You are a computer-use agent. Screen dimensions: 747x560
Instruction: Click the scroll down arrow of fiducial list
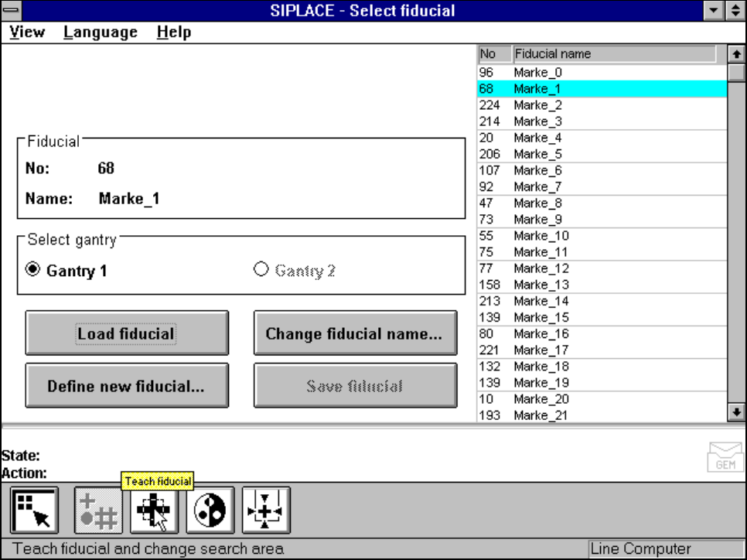pos(736,413)
